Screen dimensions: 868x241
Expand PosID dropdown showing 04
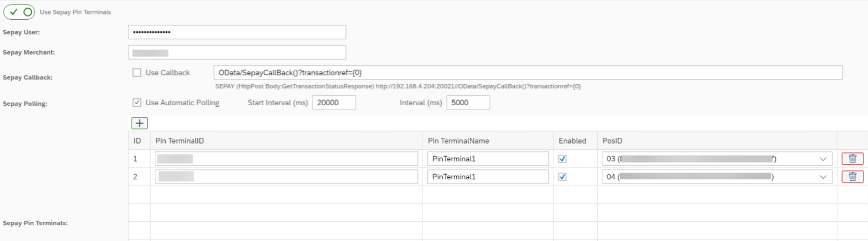point(822,177)
